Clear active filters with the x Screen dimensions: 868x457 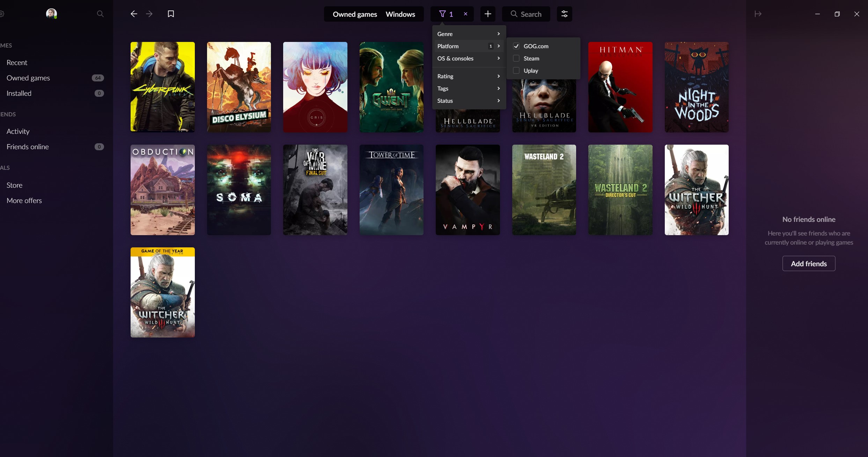[x=465, y=14]
